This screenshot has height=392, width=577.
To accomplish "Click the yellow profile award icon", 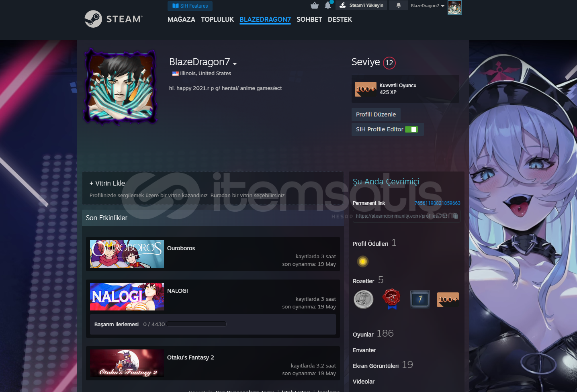I will (x=362, y=261).
